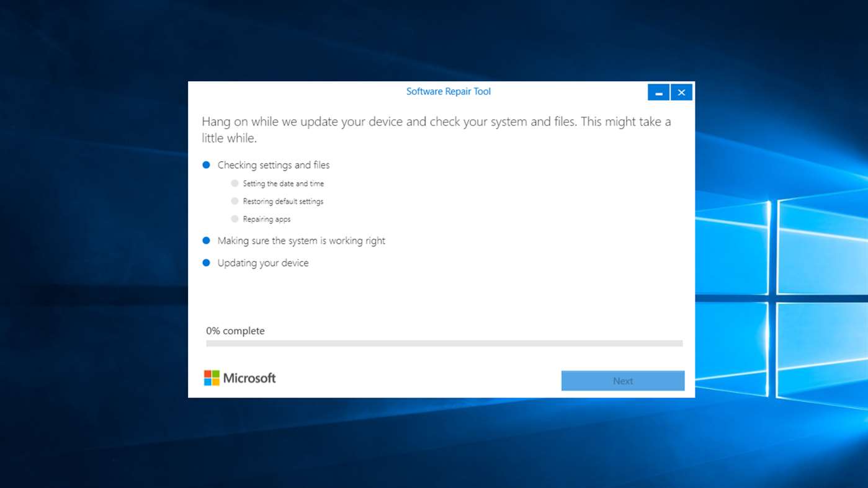Click the blue bullet beside Checking settings and files
This screenshot has width=868, height=488.
207,165
